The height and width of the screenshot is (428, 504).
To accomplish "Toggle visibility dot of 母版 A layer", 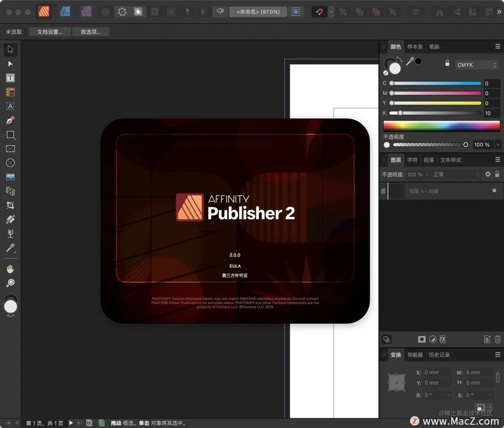I will (494, 191).
